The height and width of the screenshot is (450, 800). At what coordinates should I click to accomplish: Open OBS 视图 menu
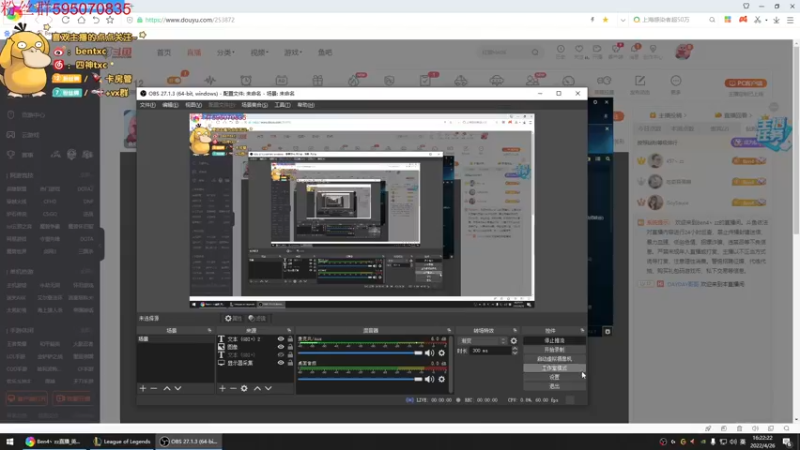[193, 105]
